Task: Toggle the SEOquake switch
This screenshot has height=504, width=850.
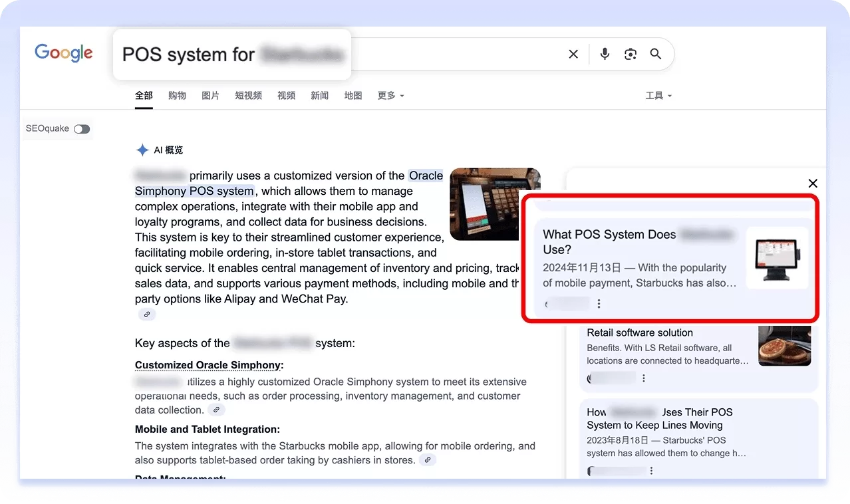Action: [82, 129]
